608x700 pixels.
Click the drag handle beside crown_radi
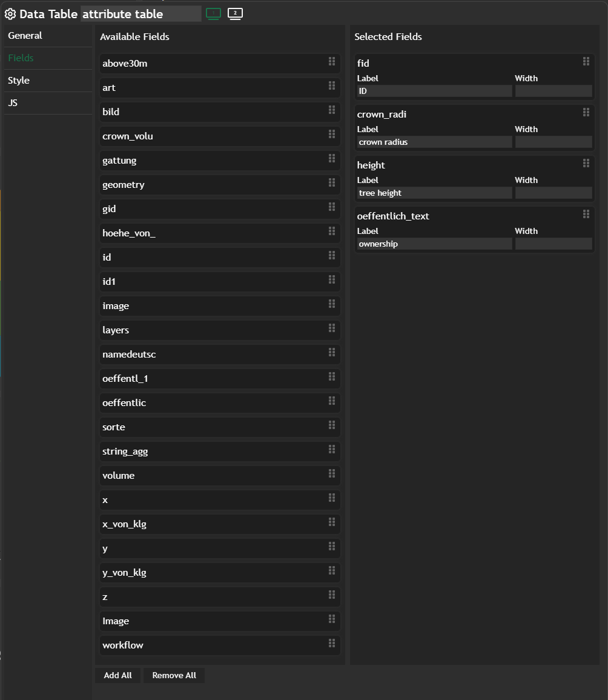point(586,112)
